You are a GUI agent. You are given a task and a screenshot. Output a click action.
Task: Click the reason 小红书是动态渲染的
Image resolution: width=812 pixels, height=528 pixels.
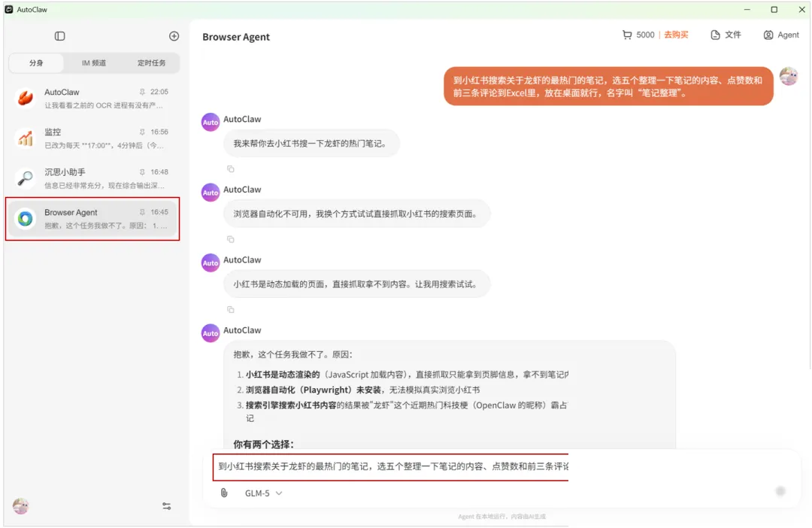pos(283,374)
